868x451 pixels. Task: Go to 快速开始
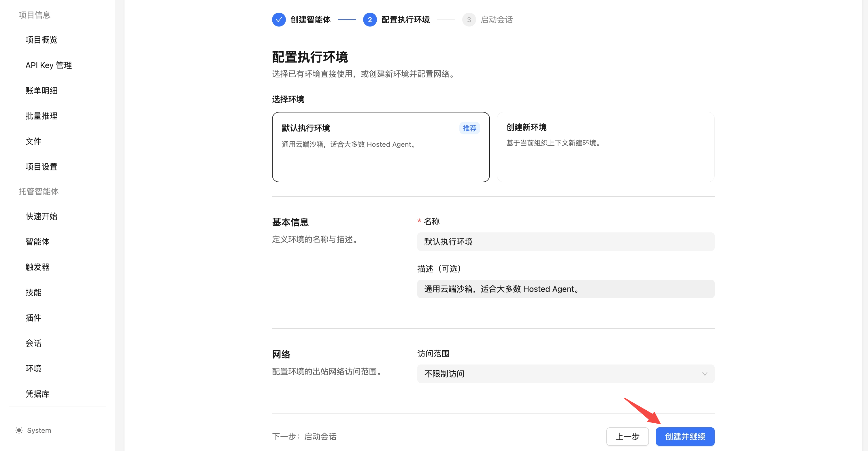pyautogui.click(x=41, y=216)
